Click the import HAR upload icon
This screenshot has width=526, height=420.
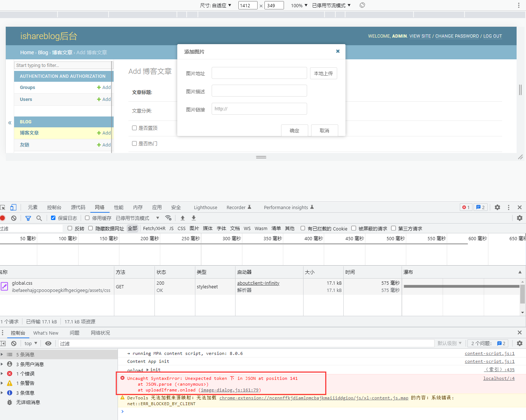click(x=183, y=218)
